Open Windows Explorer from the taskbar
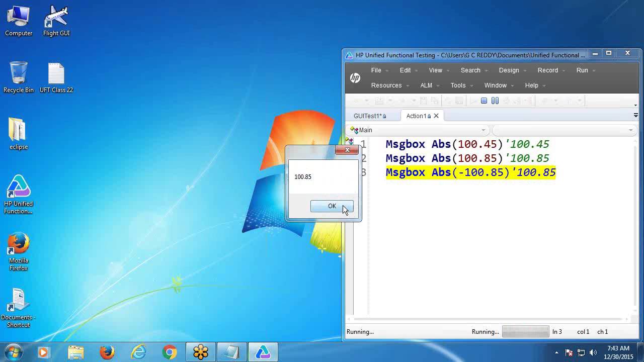This screenshot has height=362, width=644. click(x=75, y=352)
